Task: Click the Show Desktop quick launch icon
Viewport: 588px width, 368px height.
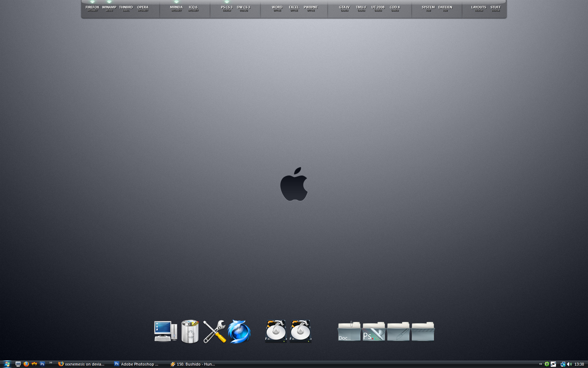Action: tap(18, 364)
